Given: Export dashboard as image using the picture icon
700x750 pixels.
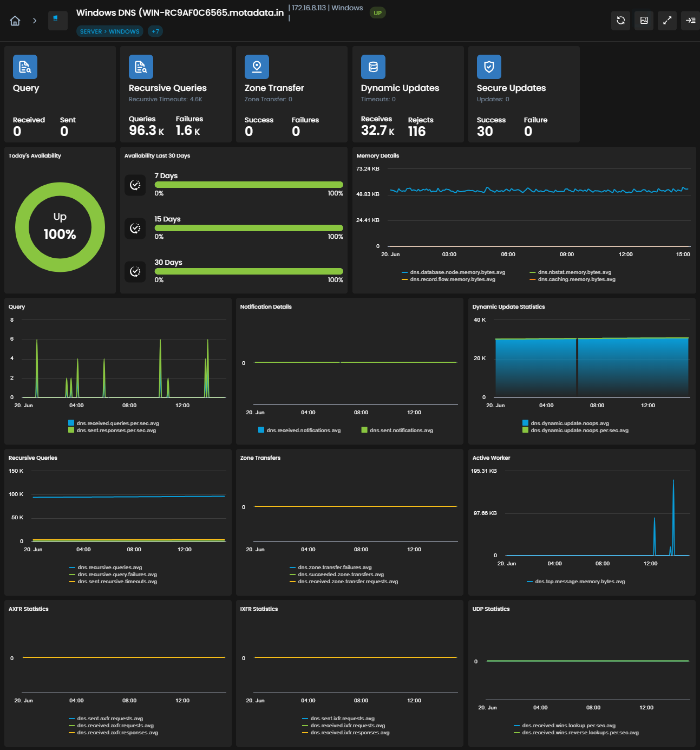Looking at the screenshot, I should pyautogui.click(x=644, y=21).
